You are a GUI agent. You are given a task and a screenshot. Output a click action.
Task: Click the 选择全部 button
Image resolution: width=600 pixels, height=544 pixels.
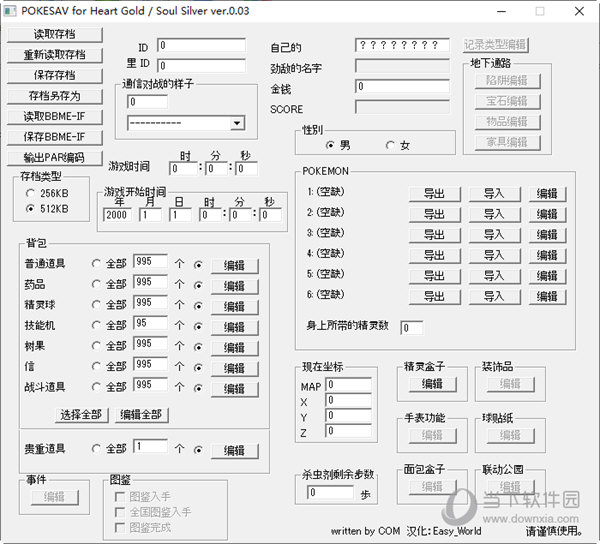(82, 415)
